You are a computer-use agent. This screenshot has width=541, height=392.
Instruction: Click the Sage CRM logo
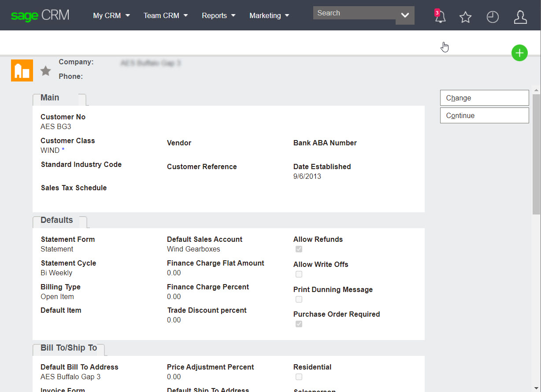click(40, 15)
